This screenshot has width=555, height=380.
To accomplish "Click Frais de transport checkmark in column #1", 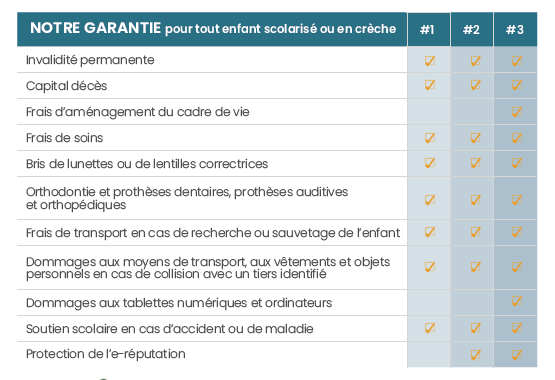I will click(430, 232).
